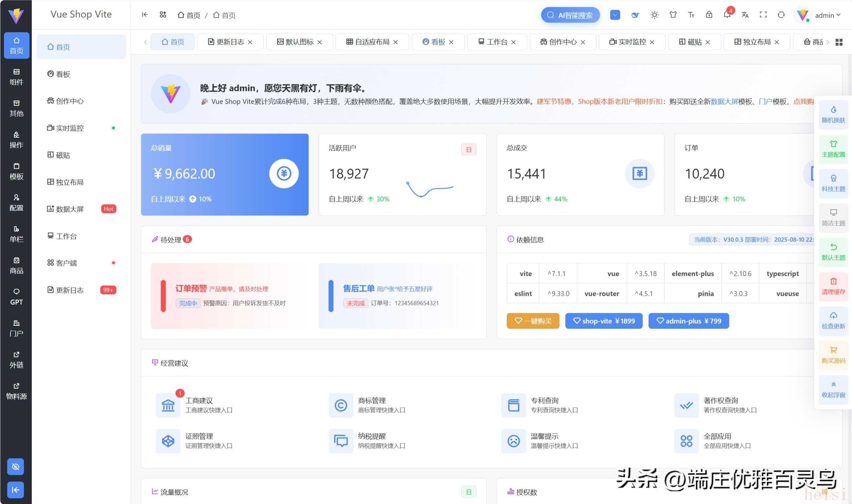Click the shop-vite ￥1899 button
The height and width of the screenshot is (504, 852).
click(604, 321)
